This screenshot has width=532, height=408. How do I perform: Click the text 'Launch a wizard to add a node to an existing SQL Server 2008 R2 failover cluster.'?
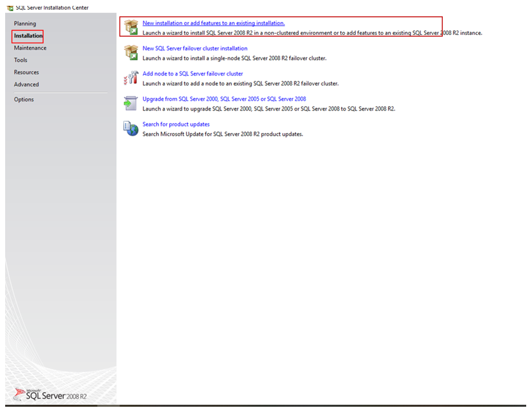[x=241, y=83]
